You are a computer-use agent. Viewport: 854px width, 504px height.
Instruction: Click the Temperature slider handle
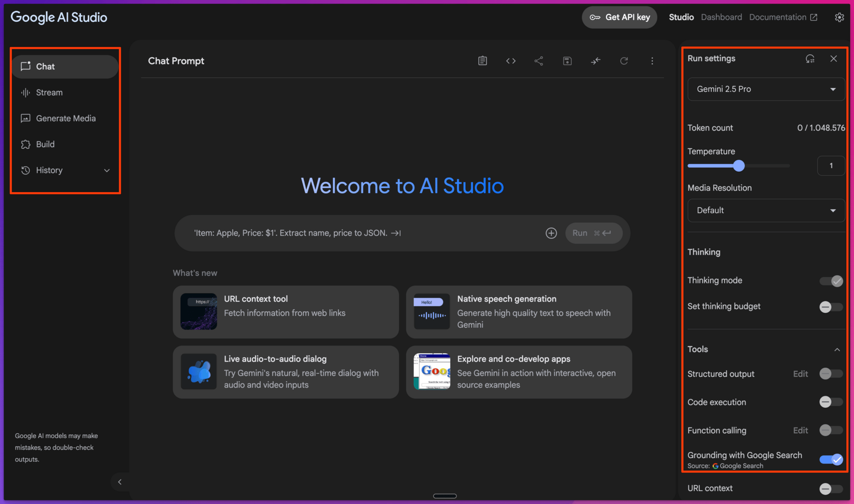point(739,166)
